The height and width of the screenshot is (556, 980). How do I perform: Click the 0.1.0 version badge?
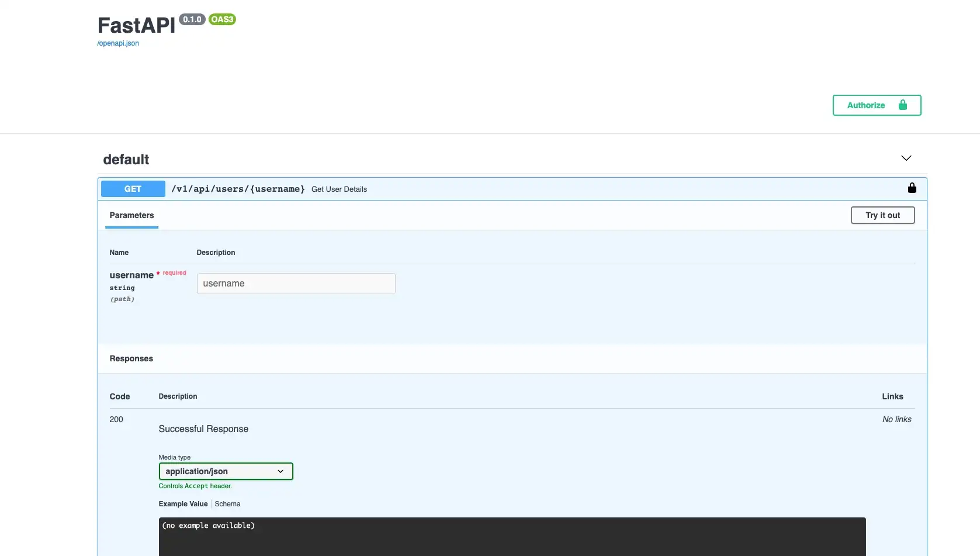coord(192,19)
